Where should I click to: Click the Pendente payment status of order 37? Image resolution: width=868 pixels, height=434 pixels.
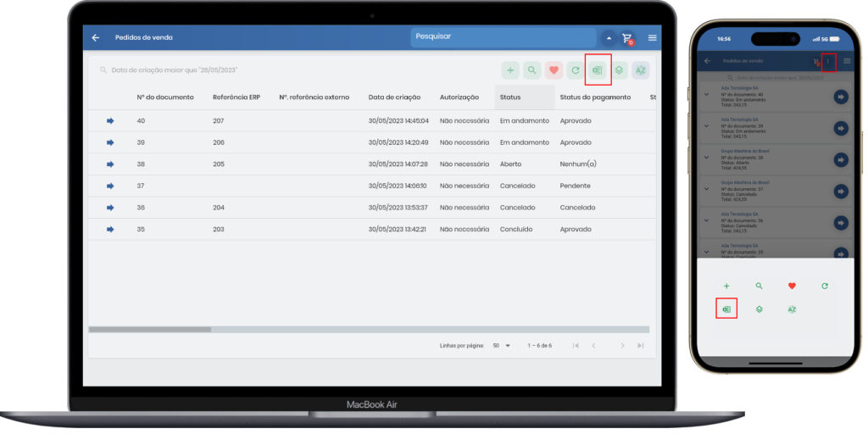point(576,186)
